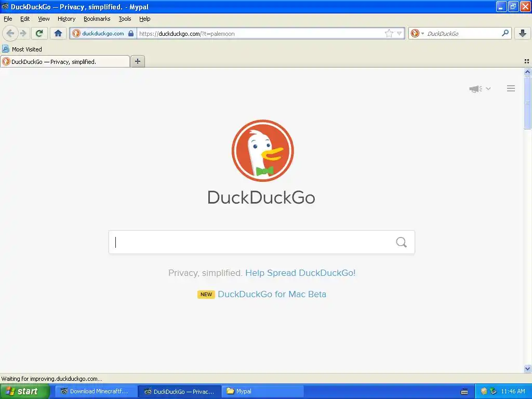Open the DuckDuckGo hamburger menu
Image resolution: width=532 pixels, height=399 pixels.
pyautogui.click(x=511, y=88)
